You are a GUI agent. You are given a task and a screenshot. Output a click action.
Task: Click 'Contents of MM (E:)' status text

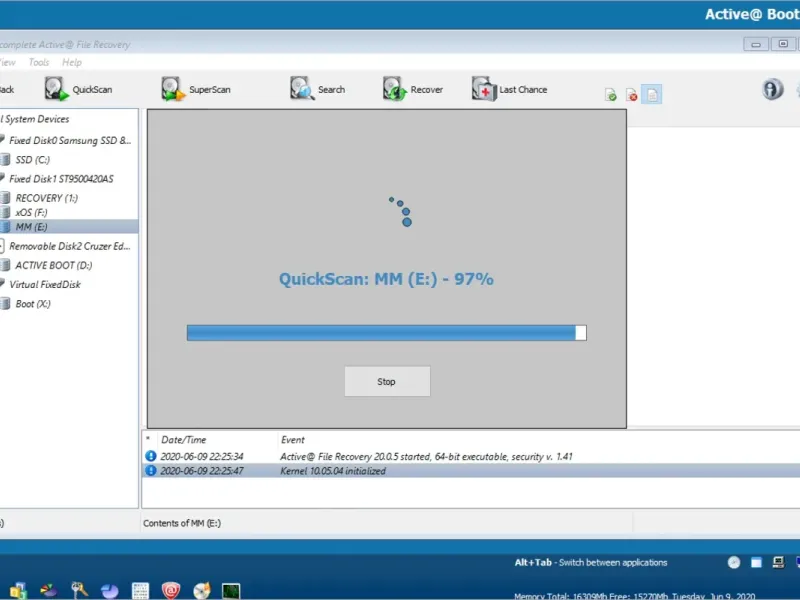point(182,523)
